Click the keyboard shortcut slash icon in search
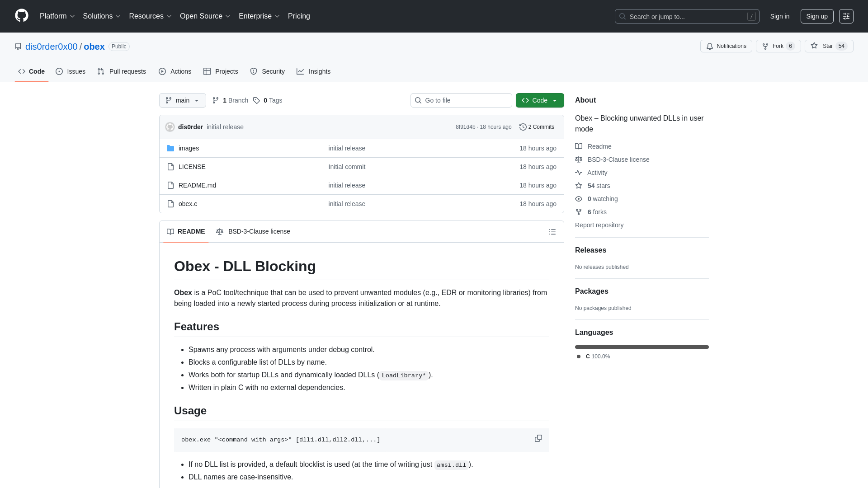Screen dimensions: 868x488 point(751,16)
